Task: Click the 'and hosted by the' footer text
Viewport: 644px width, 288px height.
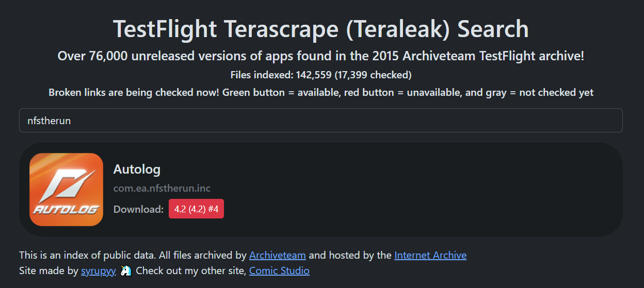Action: click(350, 255)
